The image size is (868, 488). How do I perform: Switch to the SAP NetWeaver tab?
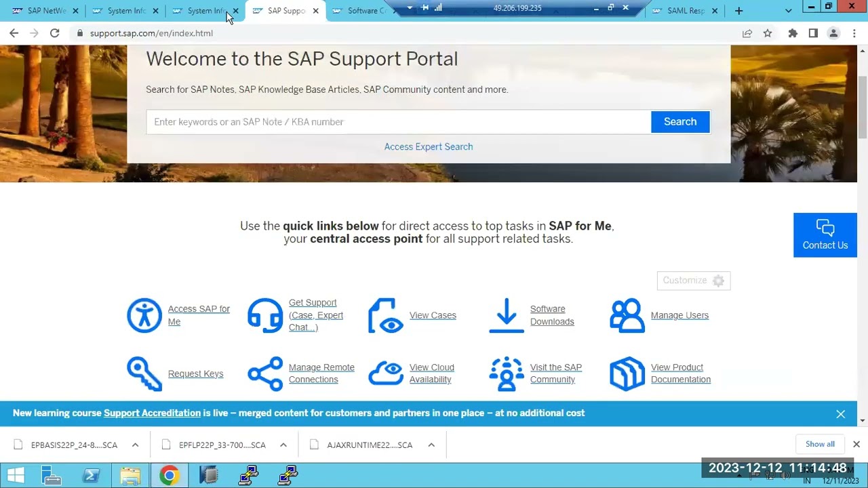click(44, 11)
